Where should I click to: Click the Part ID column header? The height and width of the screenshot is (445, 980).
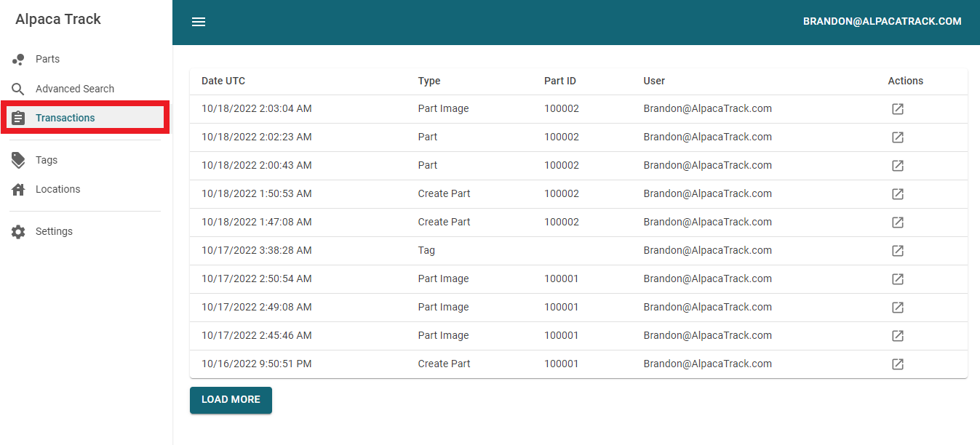click(x=560, y=81)
